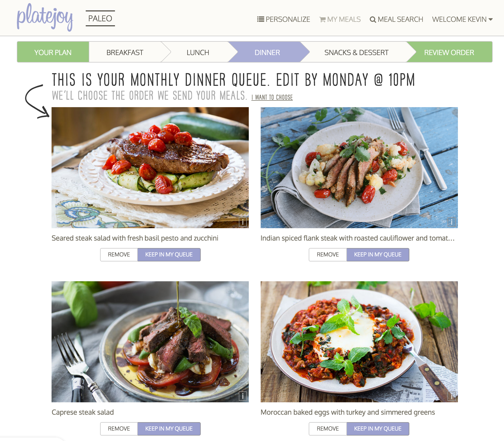Open info icon on Indian spiced flank steak image

[x=451, y=222]
